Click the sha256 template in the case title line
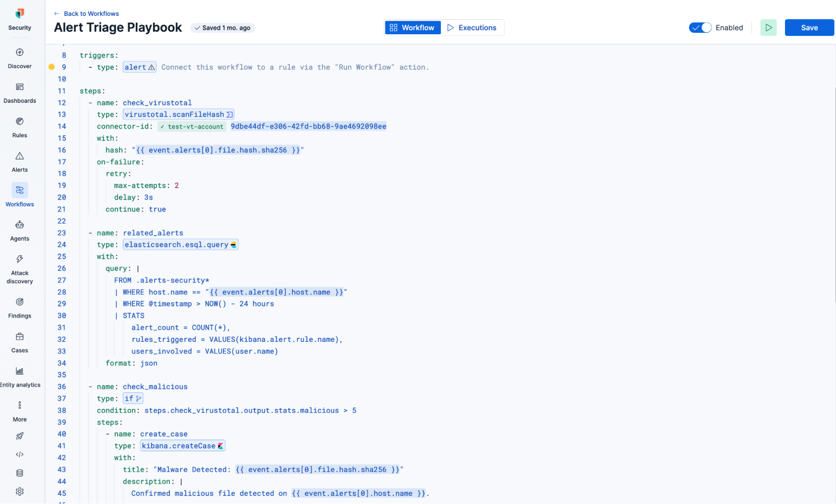Viewport: 836px width, 504px height. (317, 469)
